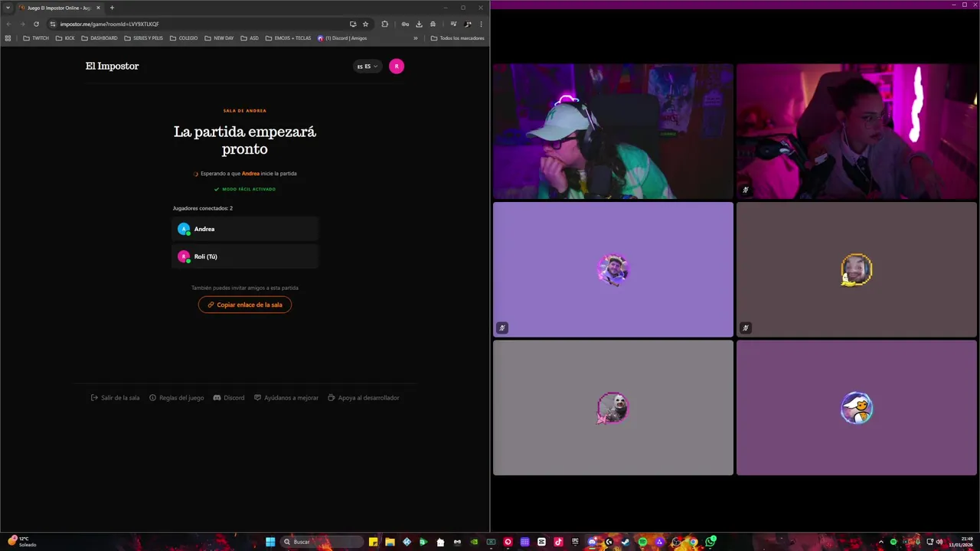Open the ASD bookmarks folder
This screenshot has width=980, height=551.
click(250, 38)
